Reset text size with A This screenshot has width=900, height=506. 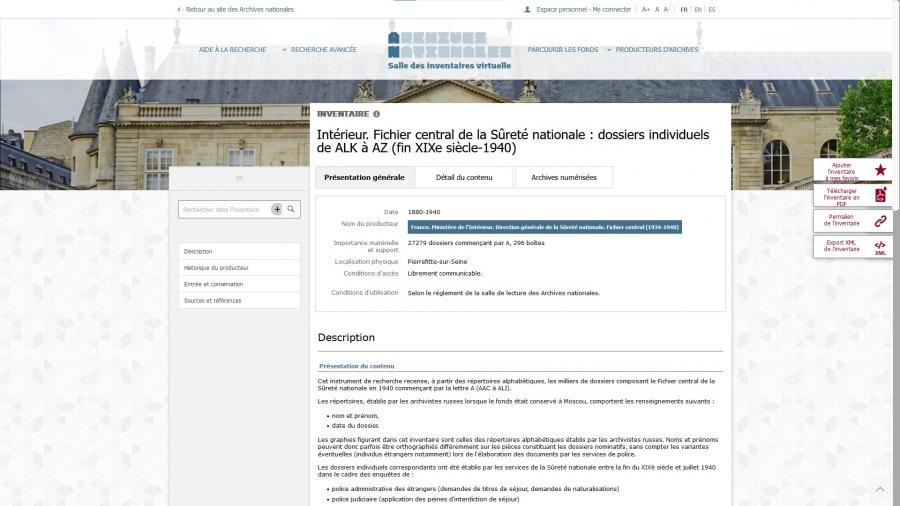pos(657,10)
